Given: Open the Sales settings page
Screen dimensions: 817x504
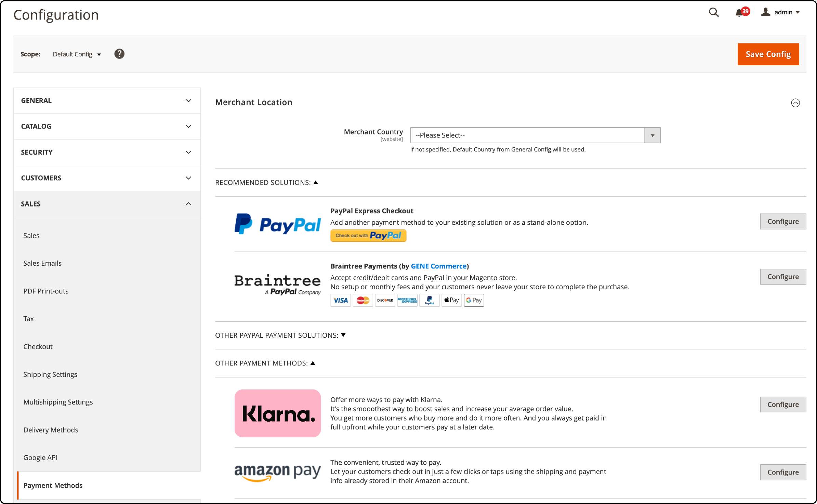Looking at the screenshot, I should tap(31, 235).
